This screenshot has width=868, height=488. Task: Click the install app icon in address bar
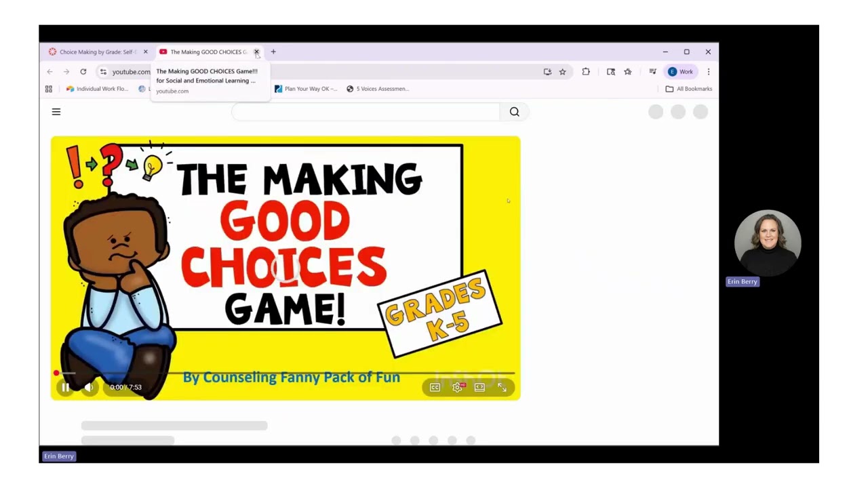pyautogui.click(x=547, y=72)
